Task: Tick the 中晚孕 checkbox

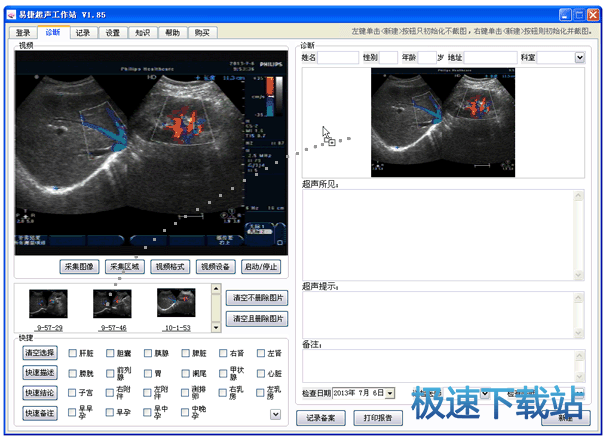Action: coord(186,413)
